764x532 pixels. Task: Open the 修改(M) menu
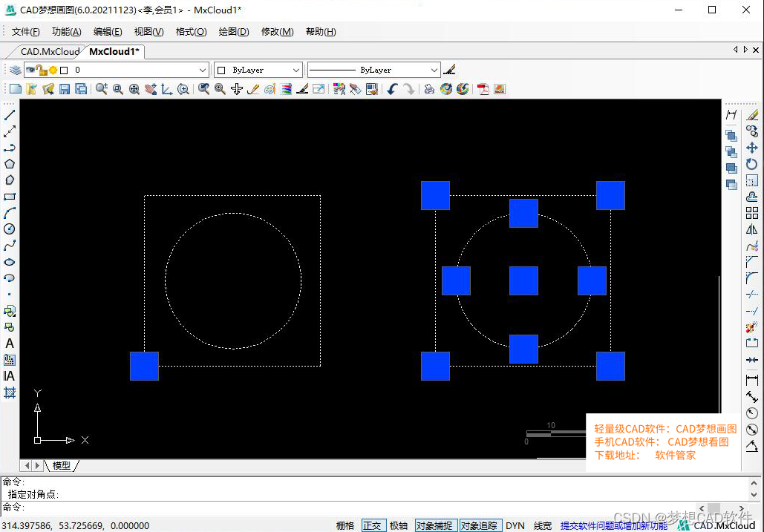click(x=277, y=32)
